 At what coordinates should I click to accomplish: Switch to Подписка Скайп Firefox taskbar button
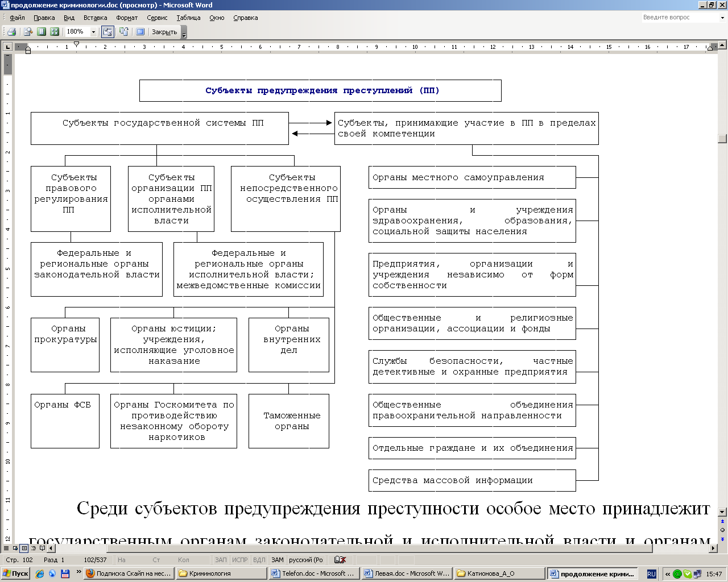(129, 574)
